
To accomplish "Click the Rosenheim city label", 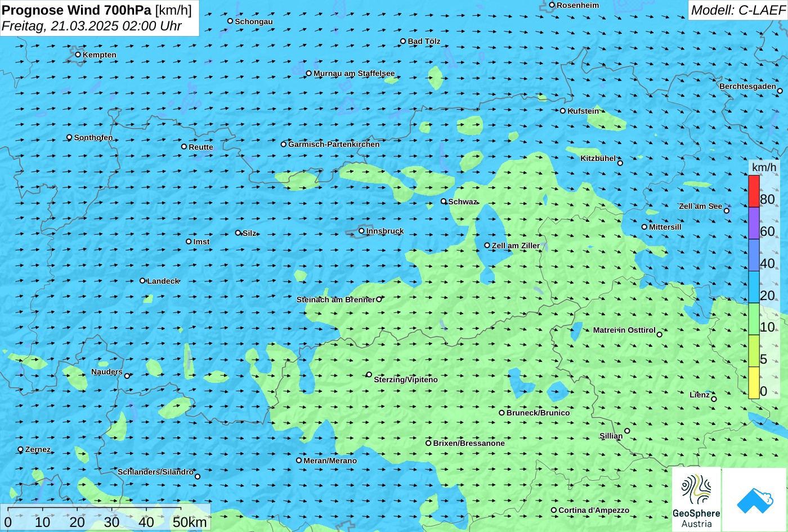I will pyautogui.click(x=578, y=5).
